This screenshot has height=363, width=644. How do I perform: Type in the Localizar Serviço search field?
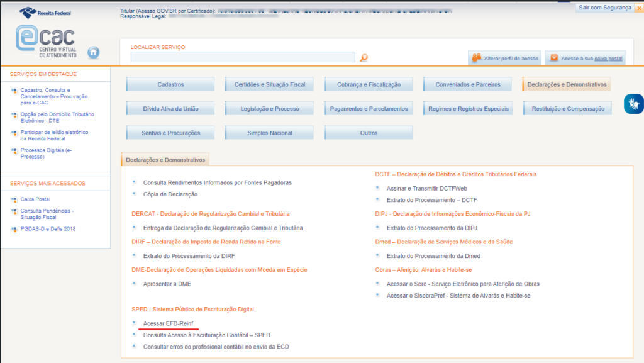pyautogui.click(x=243, y=57)
